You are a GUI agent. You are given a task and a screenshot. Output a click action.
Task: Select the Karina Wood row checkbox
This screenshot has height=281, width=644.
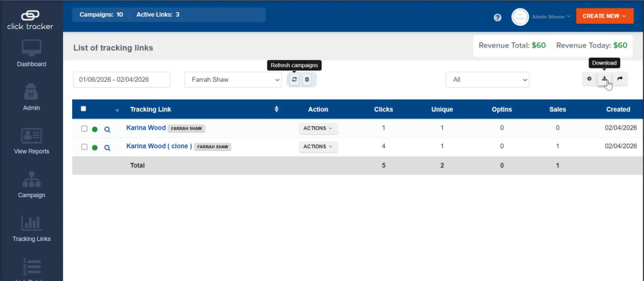tap(84, 129)
